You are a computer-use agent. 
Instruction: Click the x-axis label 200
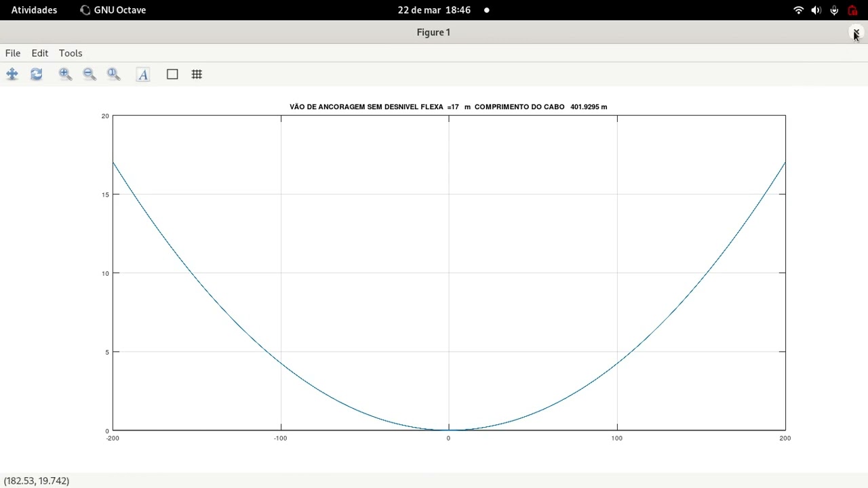pos(785,438)
